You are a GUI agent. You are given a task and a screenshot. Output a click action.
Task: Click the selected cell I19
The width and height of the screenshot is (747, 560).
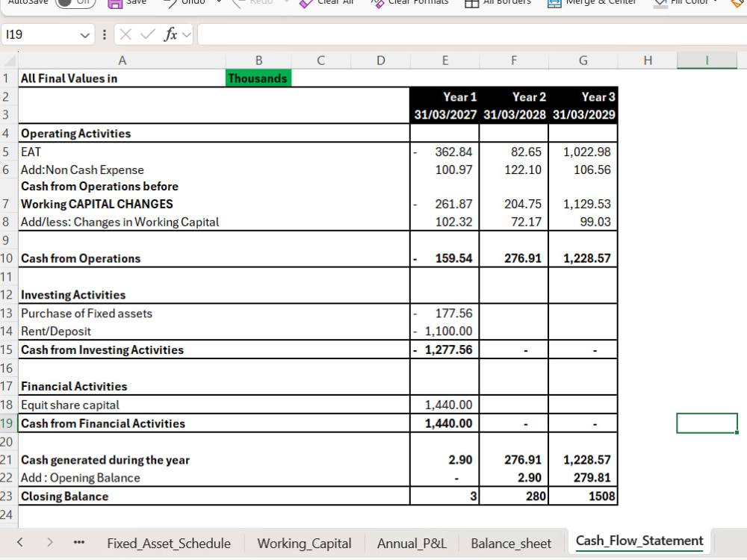coord(707,423)
